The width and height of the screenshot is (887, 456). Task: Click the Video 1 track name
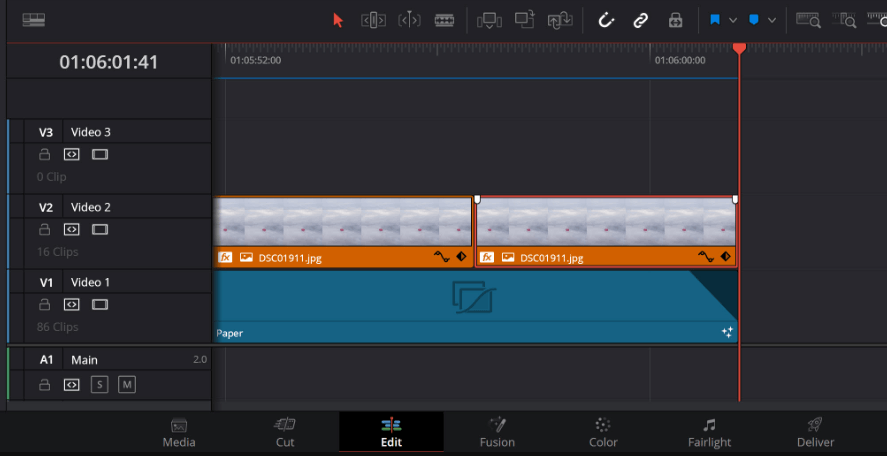[91, 282]
